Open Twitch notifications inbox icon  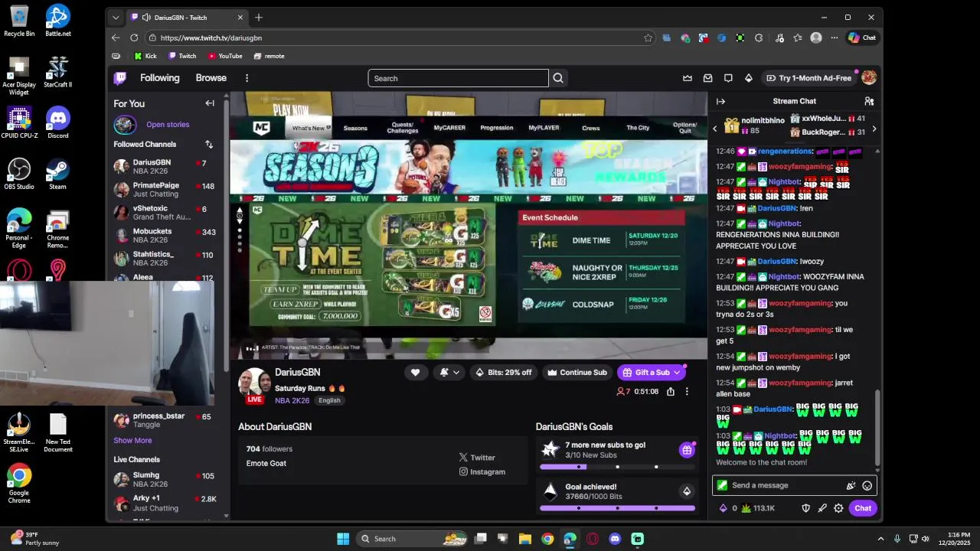click(x=708, y=78)
